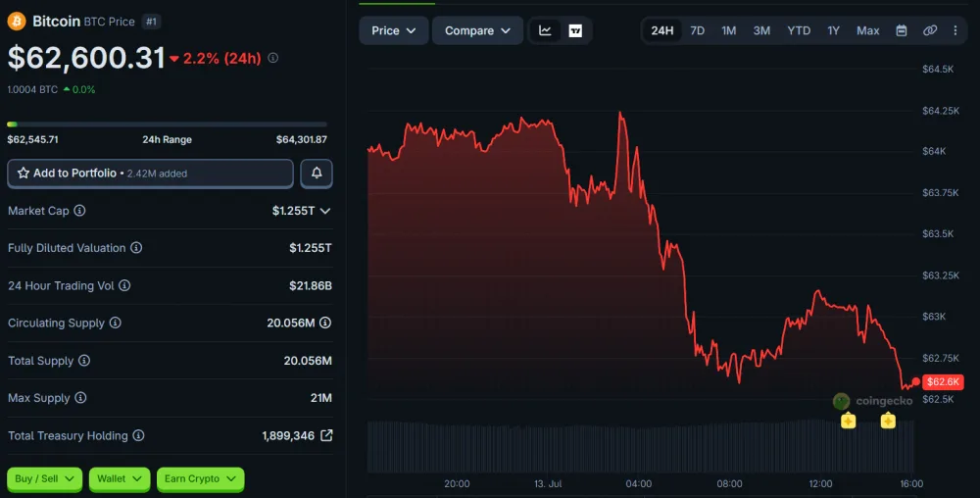The image size is (980, 498).
Task: Switch to TradingView chart mode
Action: tap(575, 30)
